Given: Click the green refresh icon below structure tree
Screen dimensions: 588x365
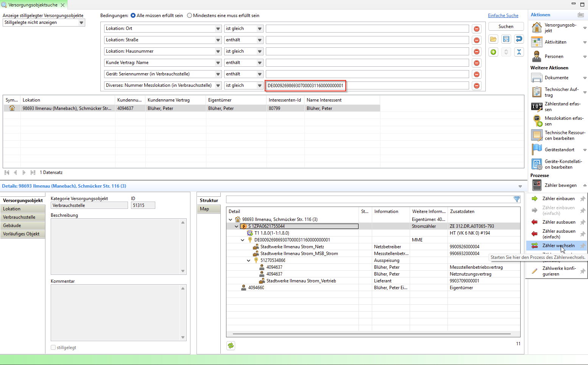Looking at the screenshot, I should (231, 345).
